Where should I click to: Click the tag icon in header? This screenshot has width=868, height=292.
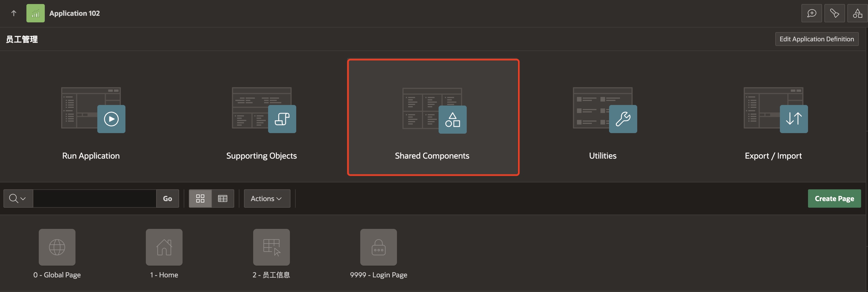click(x=834, y=13)
